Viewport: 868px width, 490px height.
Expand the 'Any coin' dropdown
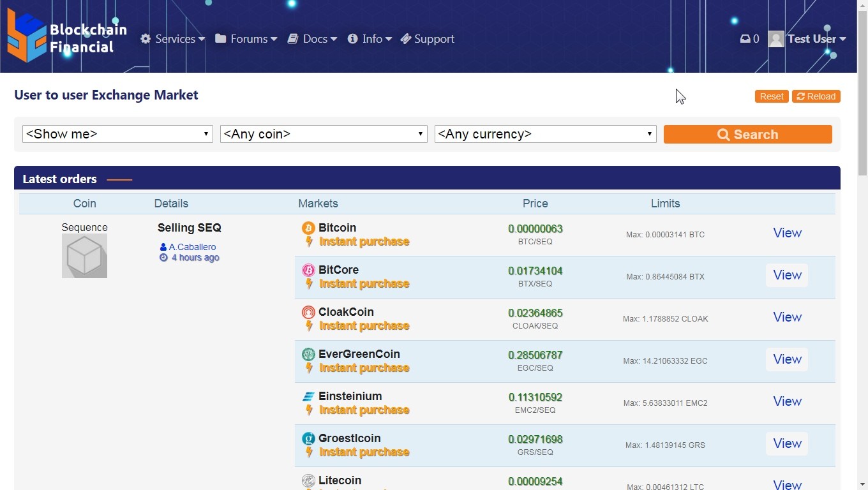coord(323,134)
